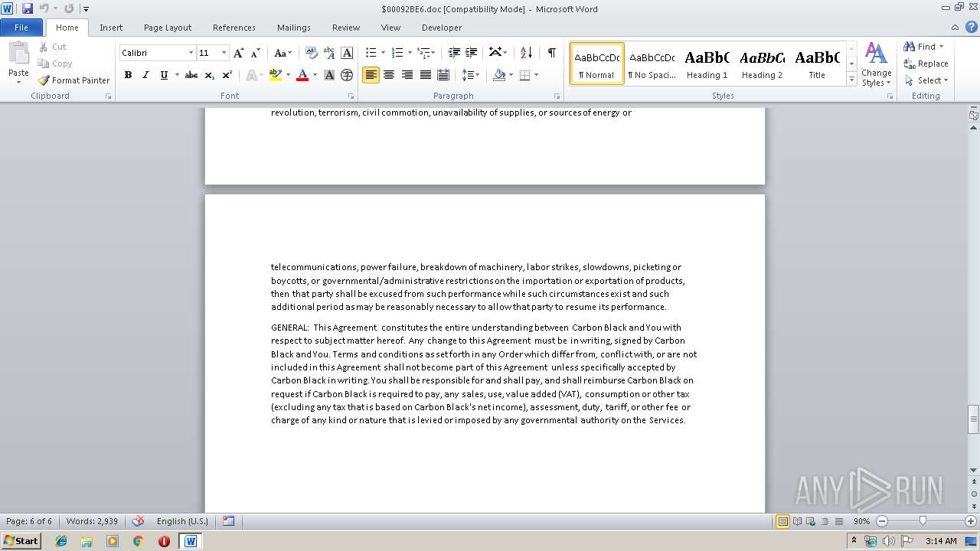The height and width of the screenshot is (551, 980).
Task: Click English (U.S.) language indicator
Action: pos(182,521)
